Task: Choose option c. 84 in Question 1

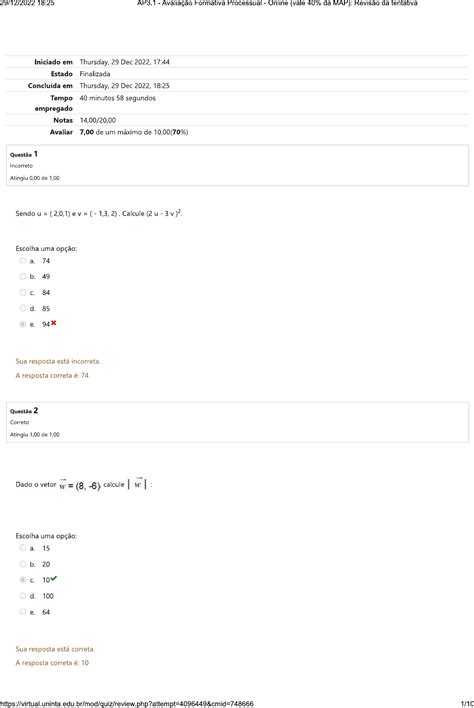Action: pos(23,293)
